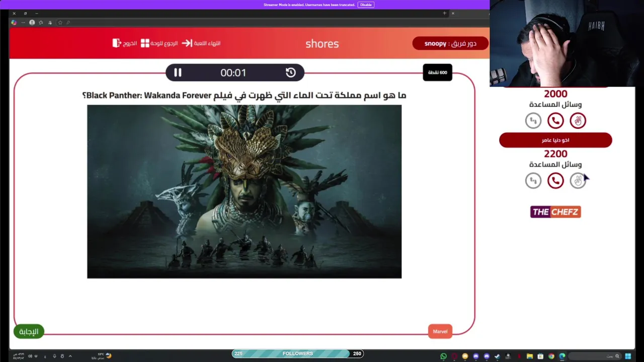Click the score value 2200
Image resolution: width=644 pixels, height=362 pixels.
555,154
